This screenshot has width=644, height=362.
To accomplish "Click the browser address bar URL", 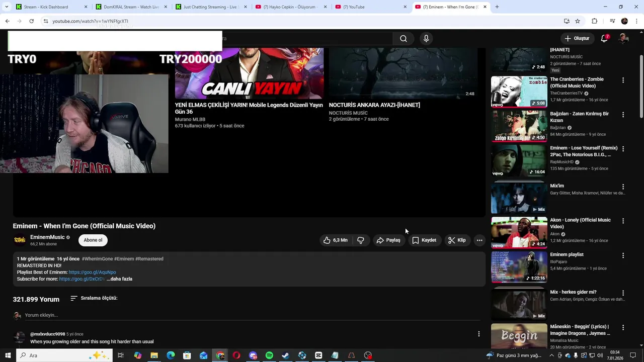I will point(91,21).
